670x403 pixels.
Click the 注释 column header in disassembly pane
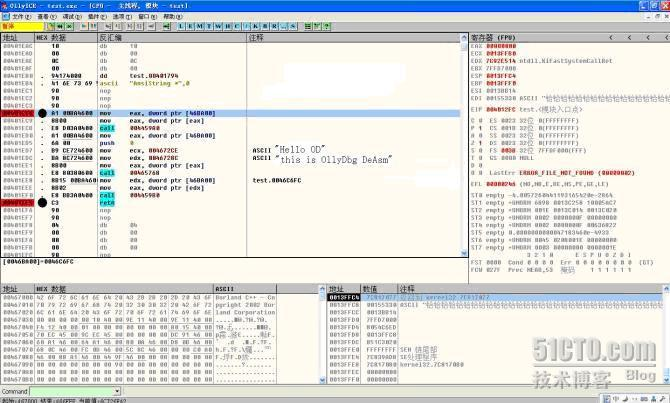[353, 38]
